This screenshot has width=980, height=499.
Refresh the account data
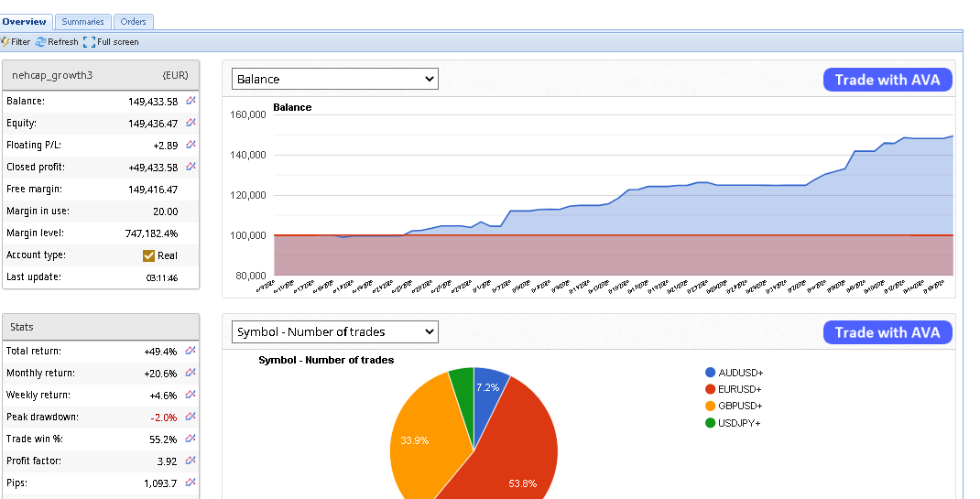click(57, 42)
